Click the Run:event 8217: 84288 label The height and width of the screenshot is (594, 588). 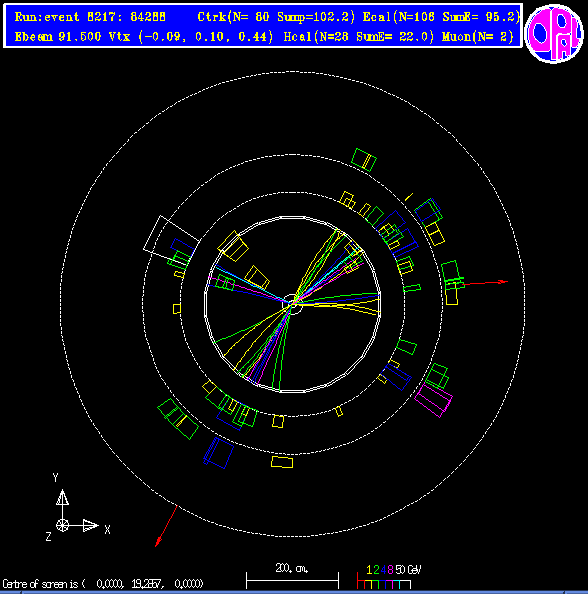point(90,17)
